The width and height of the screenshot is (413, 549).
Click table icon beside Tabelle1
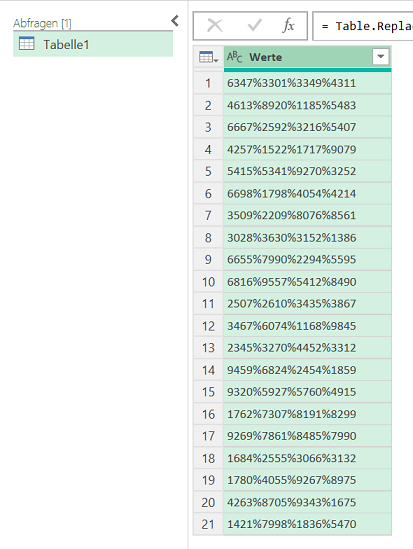coord(27,44)
